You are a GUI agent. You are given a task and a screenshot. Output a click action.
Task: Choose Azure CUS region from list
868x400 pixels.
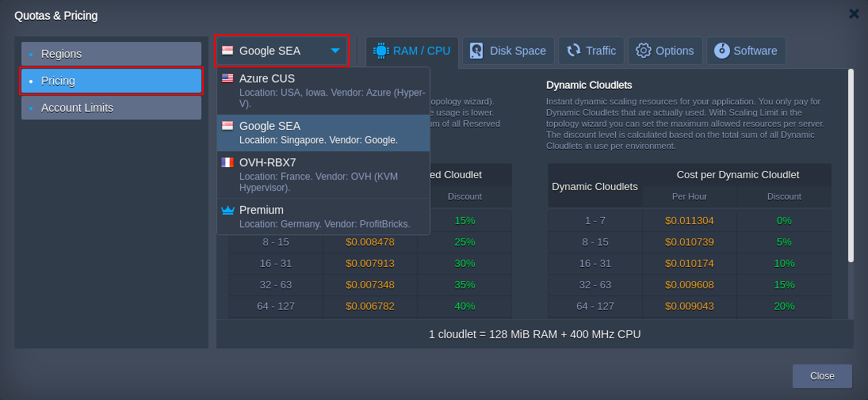pos(323,91)
